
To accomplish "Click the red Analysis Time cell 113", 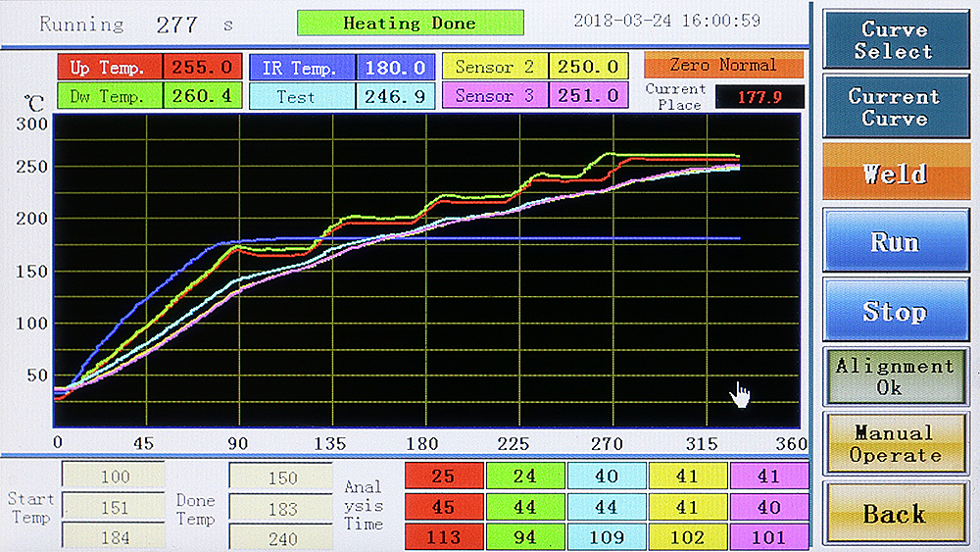I will pos(444,537).
